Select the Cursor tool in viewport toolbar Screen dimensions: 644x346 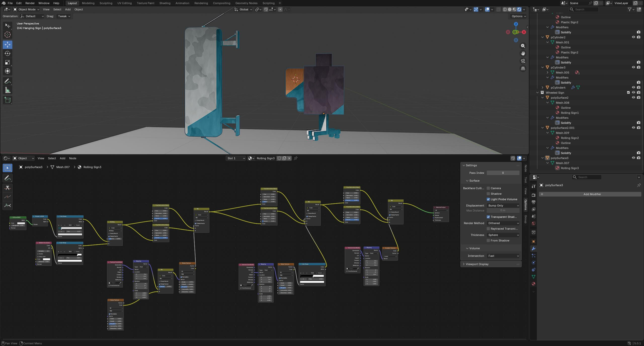(x=8, y=35)
